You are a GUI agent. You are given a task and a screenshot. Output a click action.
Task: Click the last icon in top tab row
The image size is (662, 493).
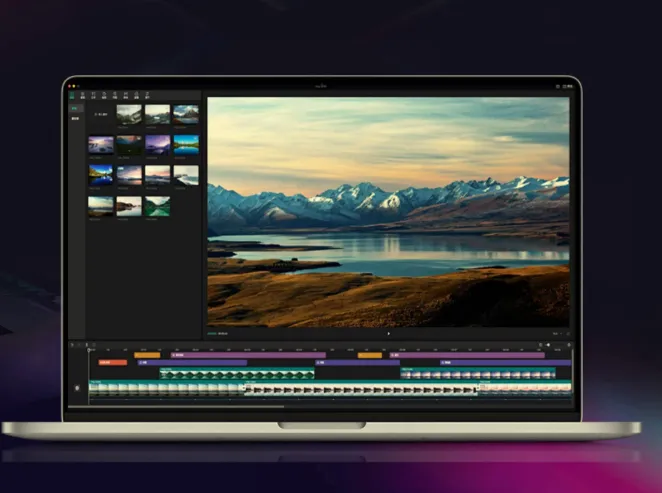pyautogui.click(x=148, y=95)
